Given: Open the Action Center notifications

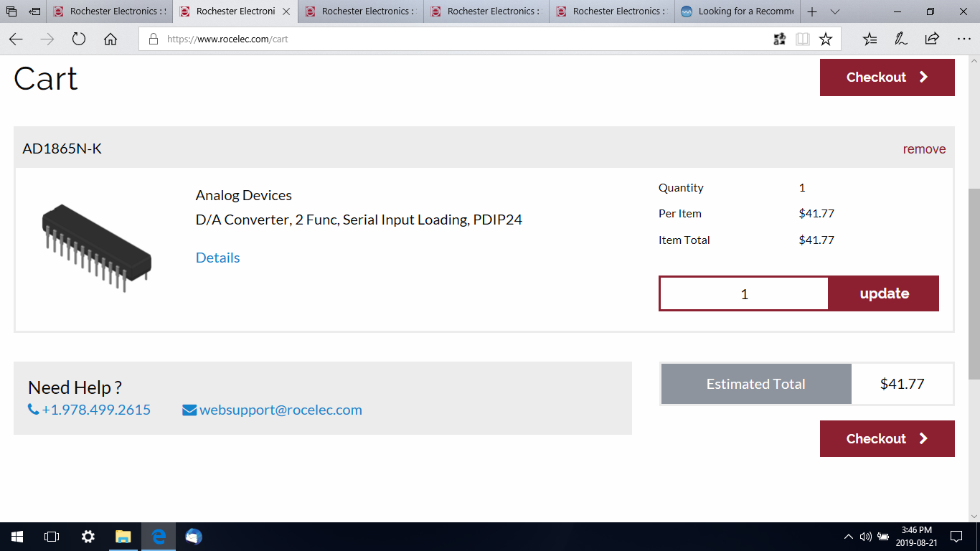Looking at the screenshot, I should coord(956,537).
